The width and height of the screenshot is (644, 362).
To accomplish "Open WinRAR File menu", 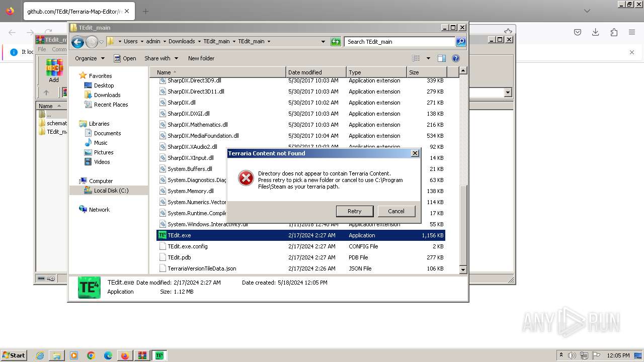I will (x=42, y=49).
